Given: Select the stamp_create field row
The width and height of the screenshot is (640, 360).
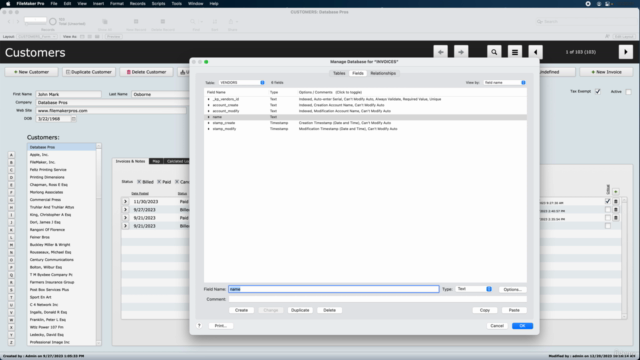Looking at the screenshot, I should pyautogui.click(x=365, y=123).
